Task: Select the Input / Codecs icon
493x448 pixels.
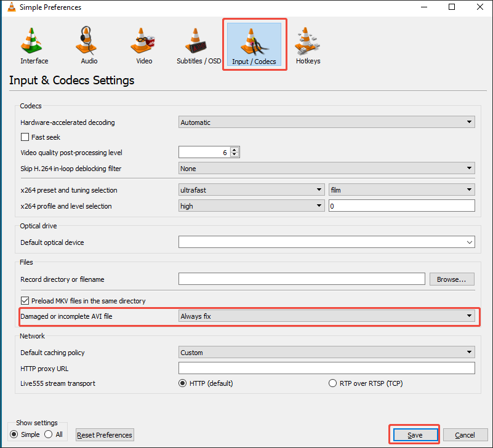Action: tap(254, 43)
